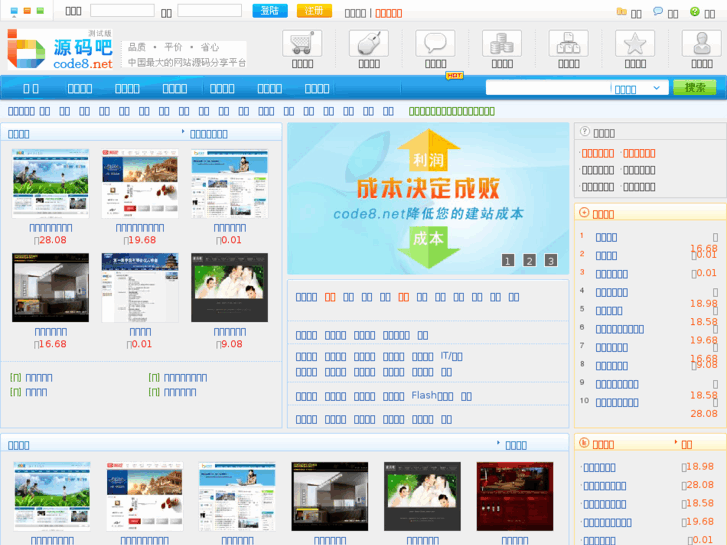
Task: Open the shopping cart icon
Action: (x=302, y=44)
